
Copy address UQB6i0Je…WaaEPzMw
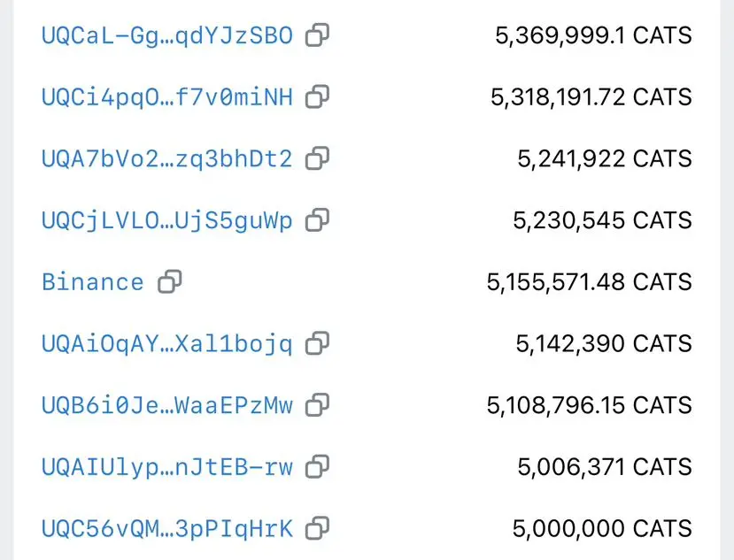pos(317,404)
